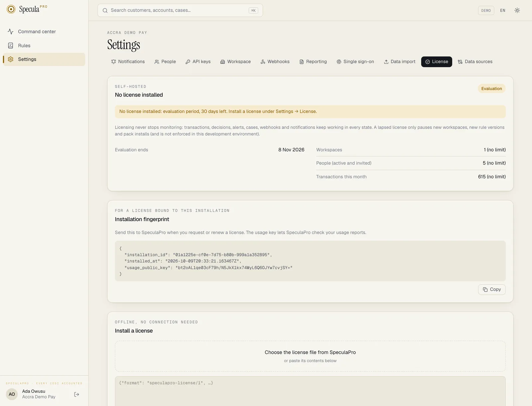
Task: Open the Webhooks tab
Action: [275, 62]
